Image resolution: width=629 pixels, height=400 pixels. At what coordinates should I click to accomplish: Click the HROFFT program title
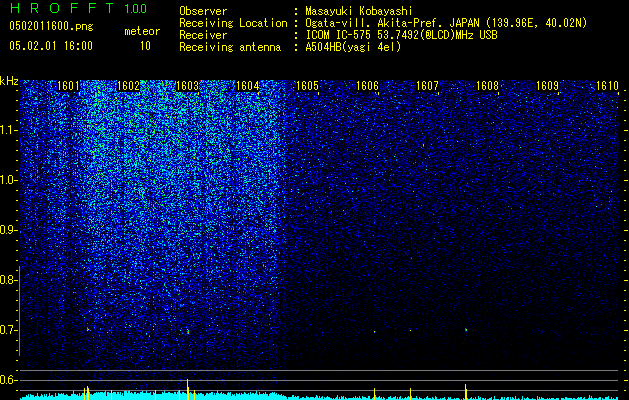coord(62,8)
